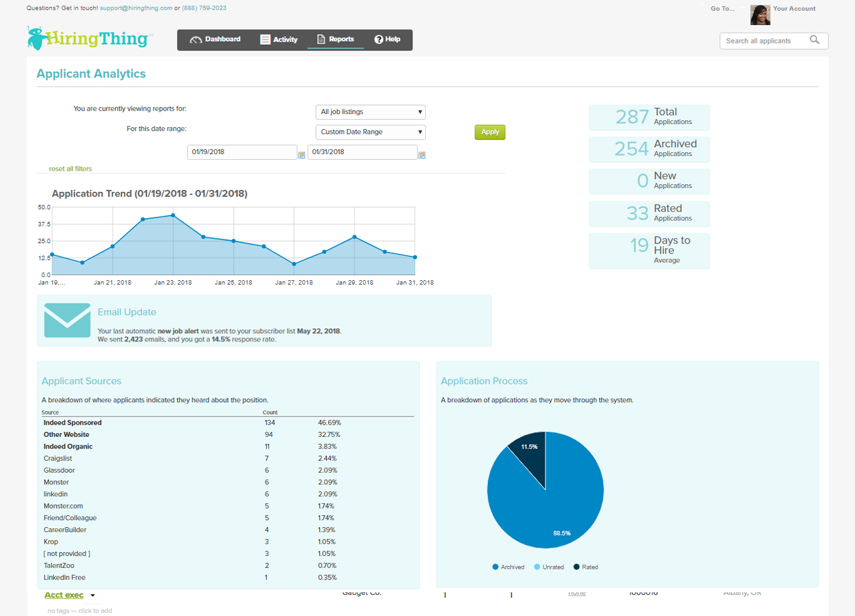855x616 pixels.
Task: Click the green Apply button
Action: (490, 132)
